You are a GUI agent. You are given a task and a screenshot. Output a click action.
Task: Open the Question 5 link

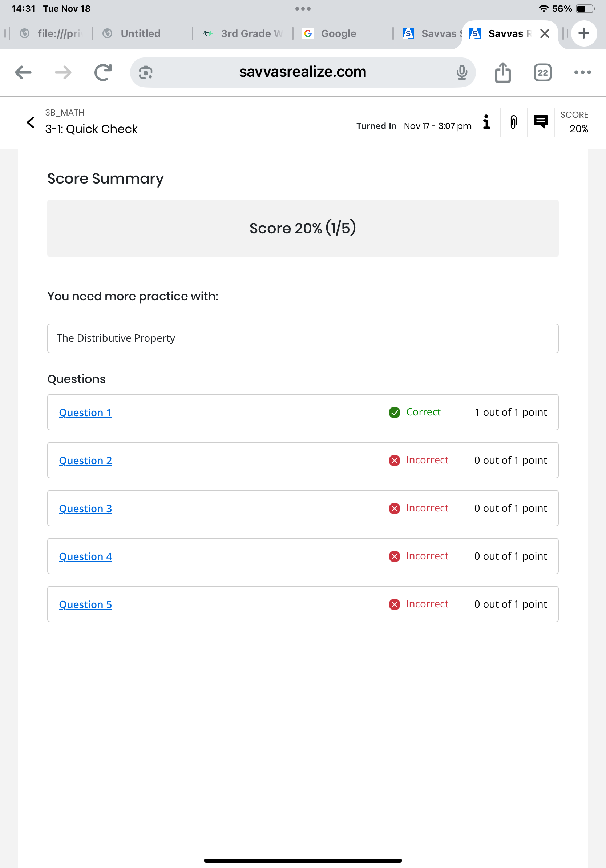coord(85,604)
